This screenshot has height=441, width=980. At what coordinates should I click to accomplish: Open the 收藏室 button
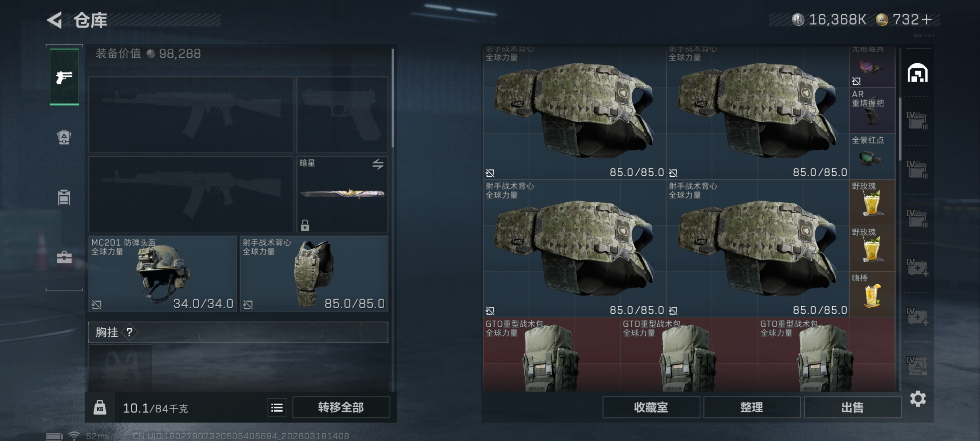[x=651, y=407]
